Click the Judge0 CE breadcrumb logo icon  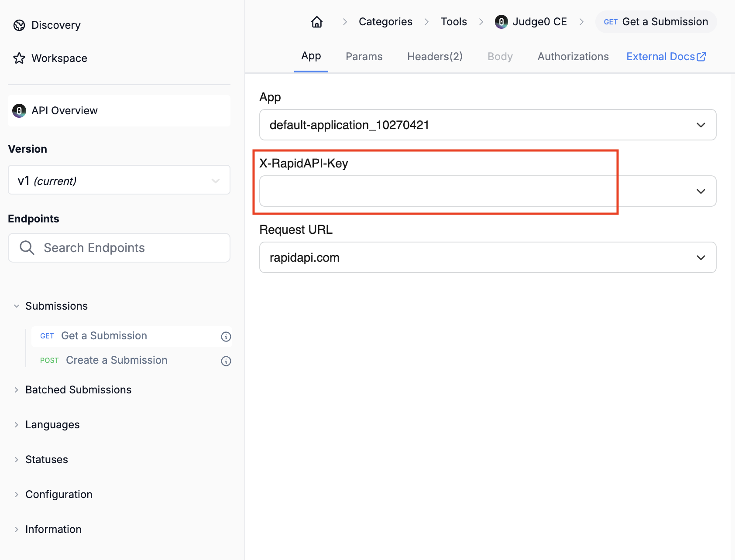(501, 22)
